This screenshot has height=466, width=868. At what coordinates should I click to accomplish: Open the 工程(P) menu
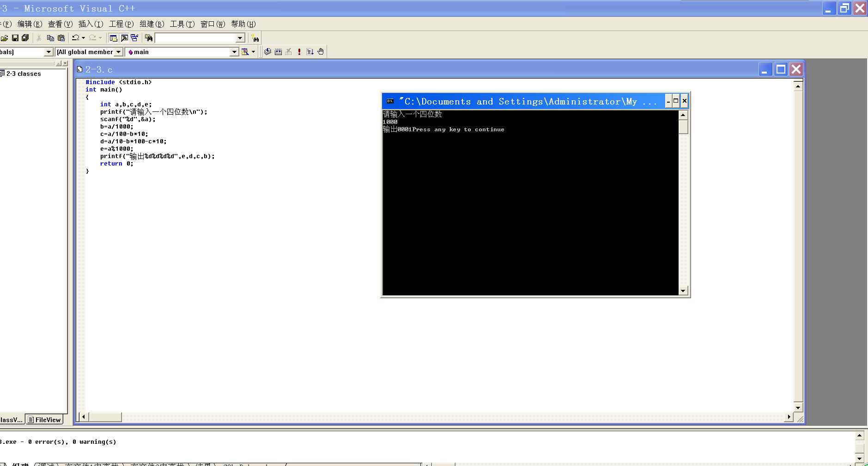pyautogui.click(x=121, y=24)
